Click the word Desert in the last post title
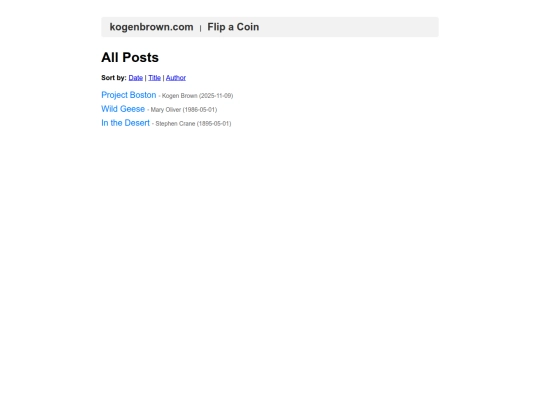This screenshot has width=540, height=405. (x=137, y=123)
